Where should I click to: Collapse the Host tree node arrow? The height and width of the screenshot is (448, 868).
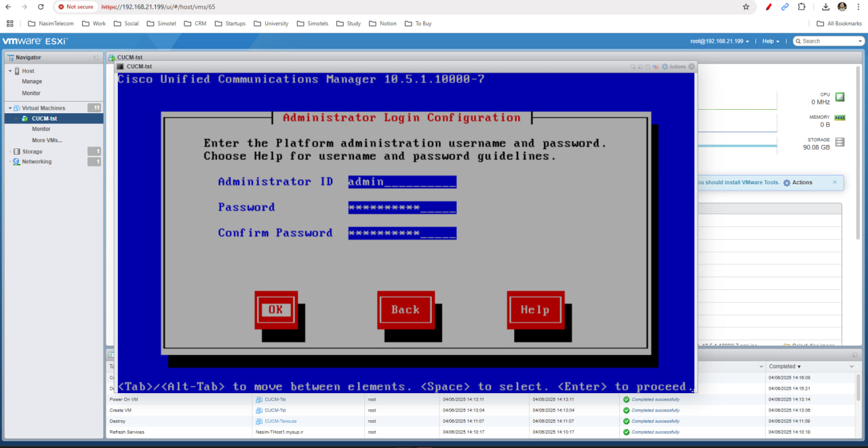10,71
